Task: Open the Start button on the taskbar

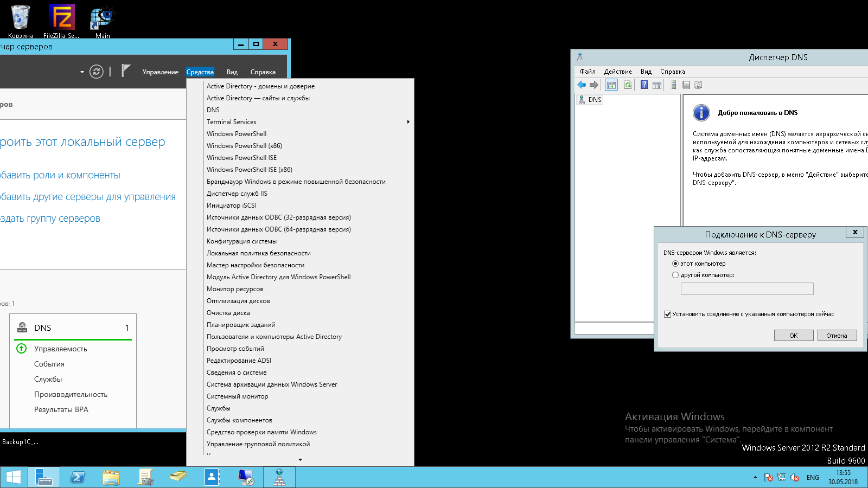Action: coord(13,477)
